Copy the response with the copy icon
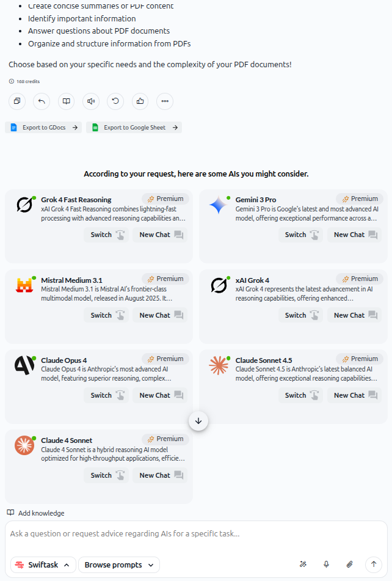392x581 pixels. coord(17,101)
